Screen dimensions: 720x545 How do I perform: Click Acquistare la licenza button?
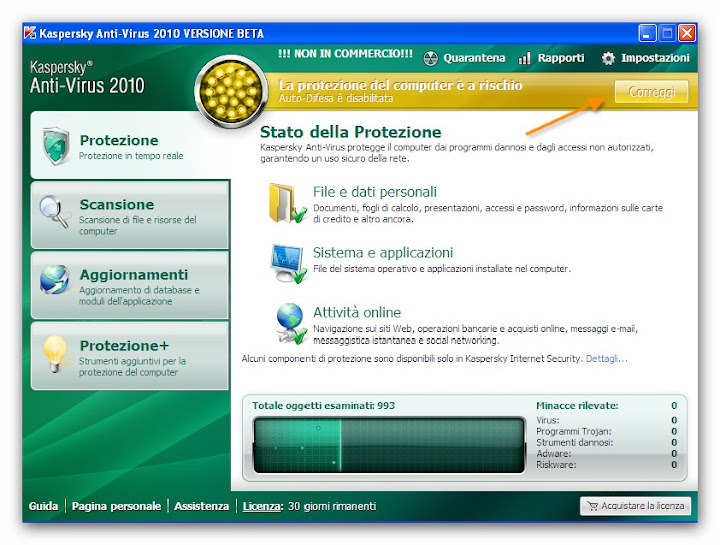coord(636,506)
